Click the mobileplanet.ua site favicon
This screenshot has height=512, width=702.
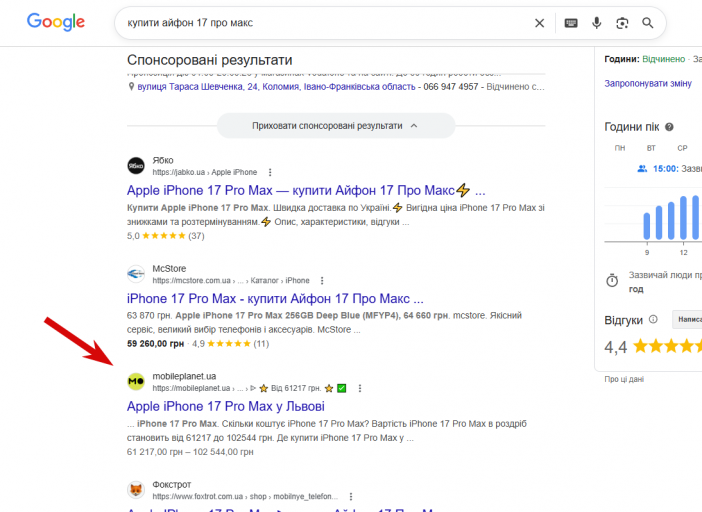click(x=136, y=382)
